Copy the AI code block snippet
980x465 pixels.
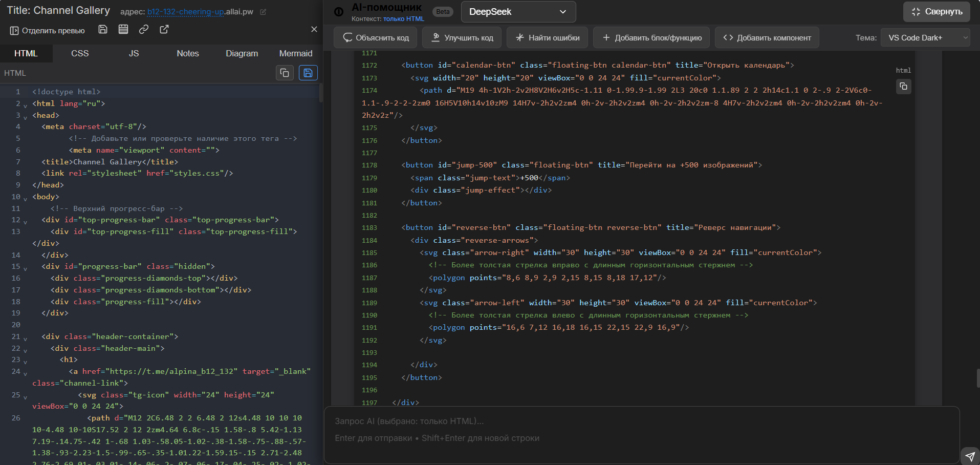coord(903,87)
